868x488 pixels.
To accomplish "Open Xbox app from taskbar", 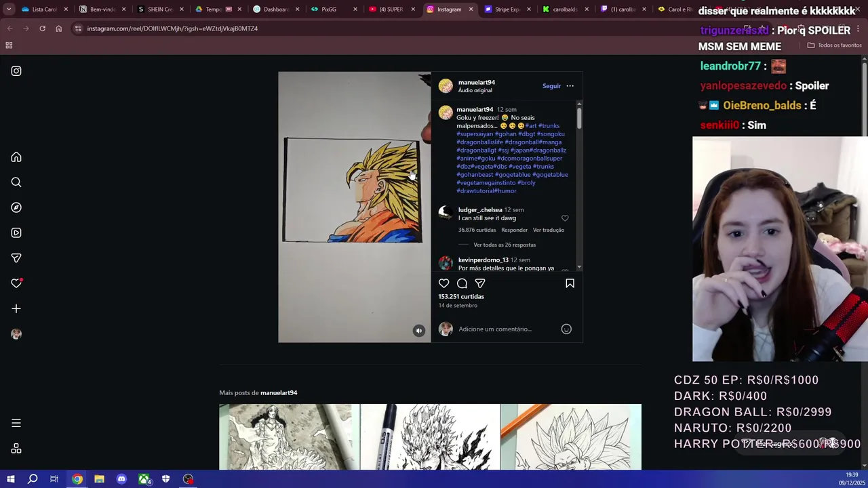I will point(144,479).
